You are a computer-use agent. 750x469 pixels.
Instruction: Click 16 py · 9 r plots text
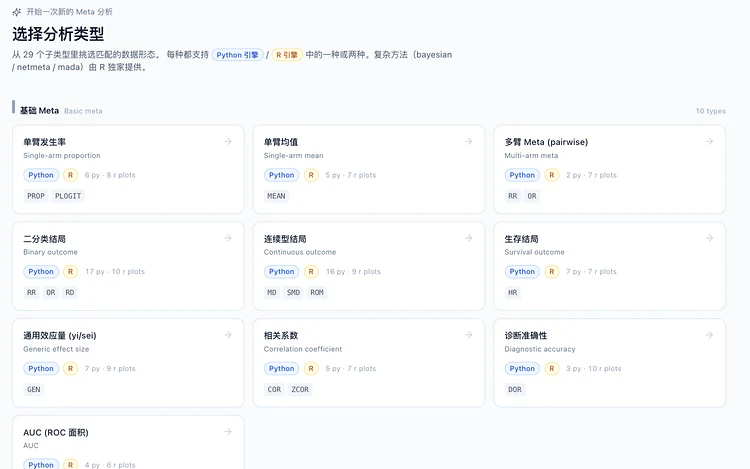click(353, 272)
